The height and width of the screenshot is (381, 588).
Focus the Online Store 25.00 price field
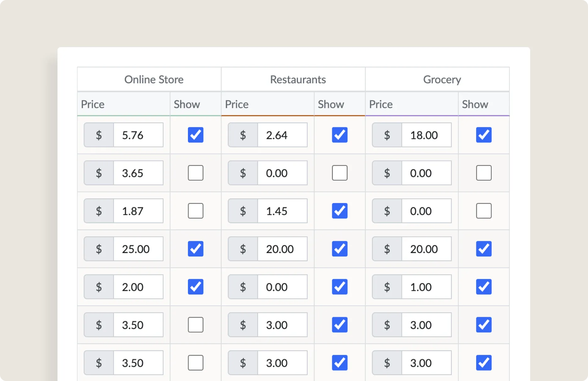[138, 249]
